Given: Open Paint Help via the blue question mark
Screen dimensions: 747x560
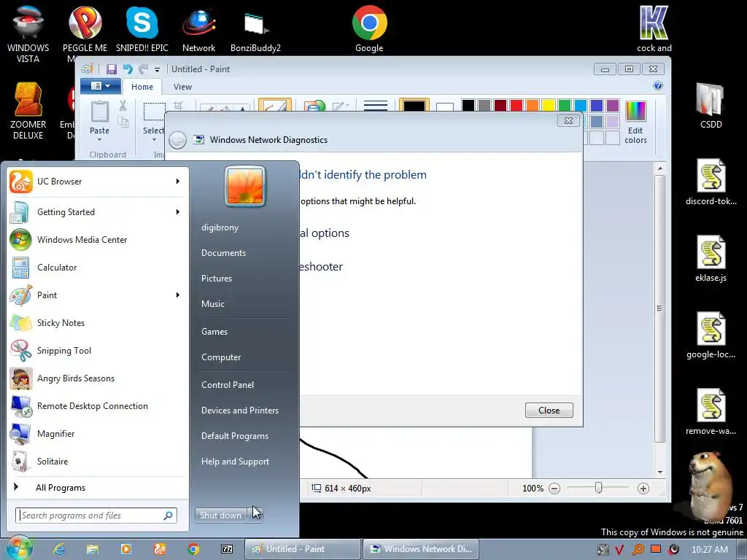Looking at the screenshot, I should (658, 86).
